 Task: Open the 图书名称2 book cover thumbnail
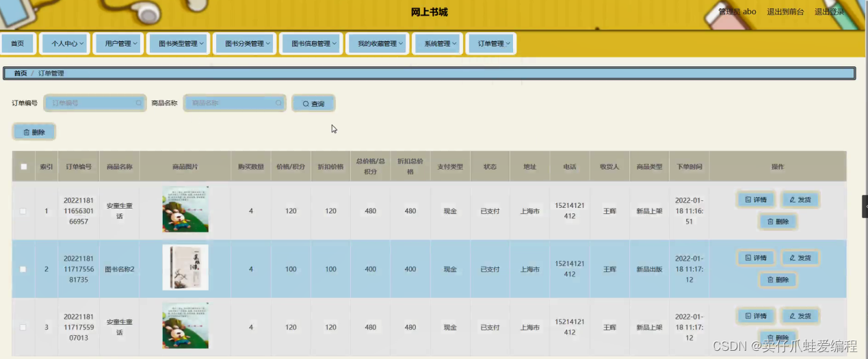click(x=185, y=268)
